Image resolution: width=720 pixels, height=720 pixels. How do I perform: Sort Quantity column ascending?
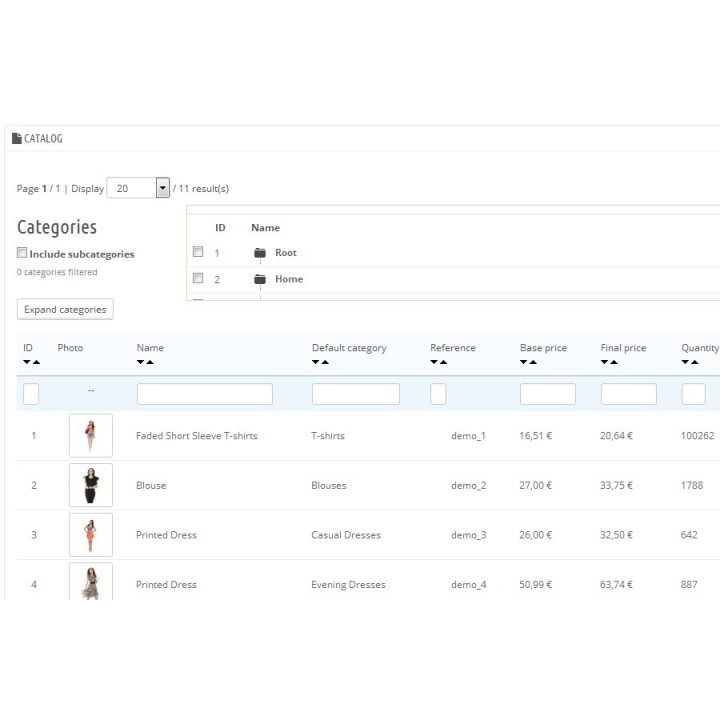(695, 362)
